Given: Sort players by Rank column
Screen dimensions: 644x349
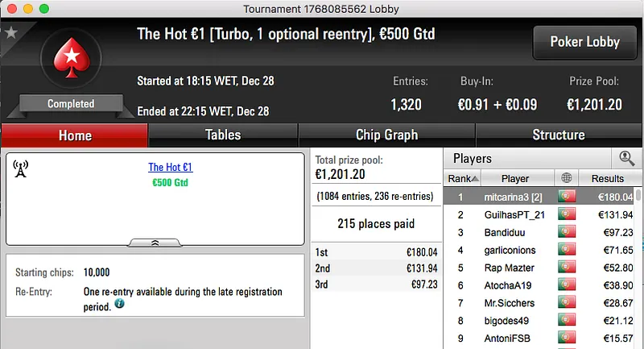Looking at the screenshot, I should (x=463, y=178).
